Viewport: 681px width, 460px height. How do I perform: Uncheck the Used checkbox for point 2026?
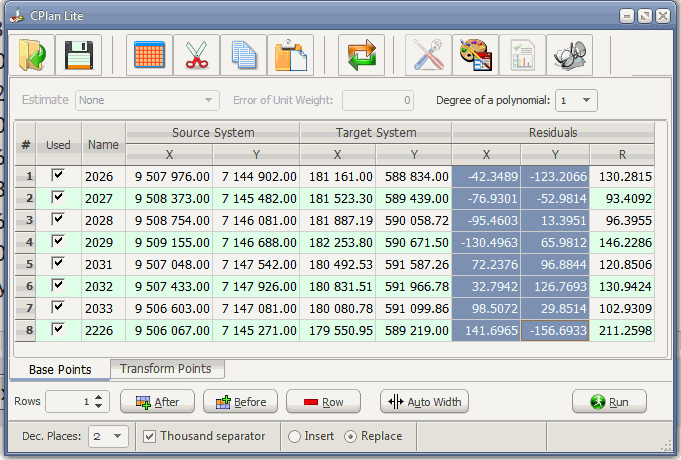pos(58,176)
